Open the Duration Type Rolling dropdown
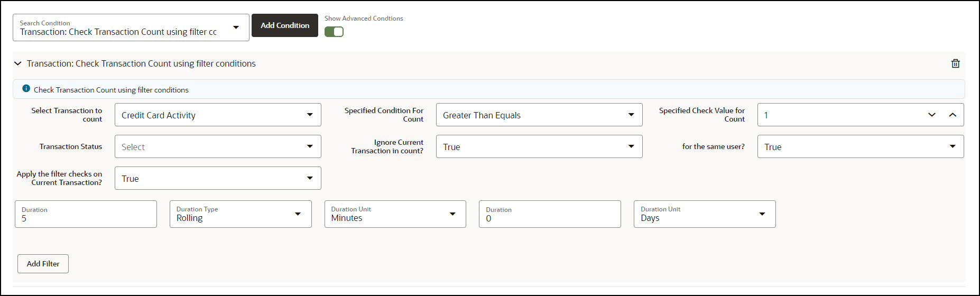 point(241,214)
